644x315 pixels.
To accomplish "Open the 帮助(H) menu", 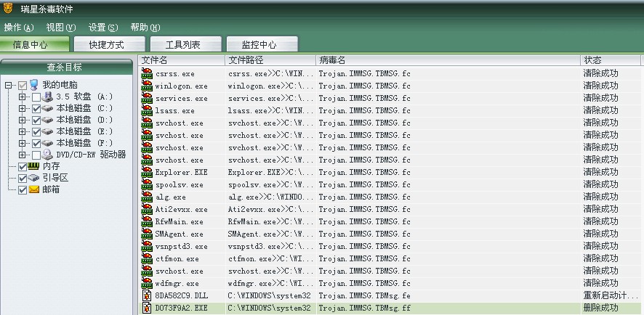I will 145,28.
